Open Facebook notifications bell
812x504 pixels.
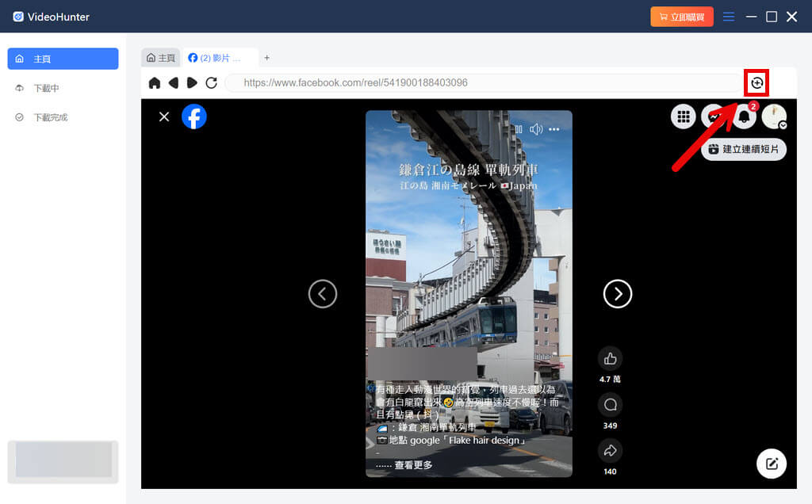743,116
